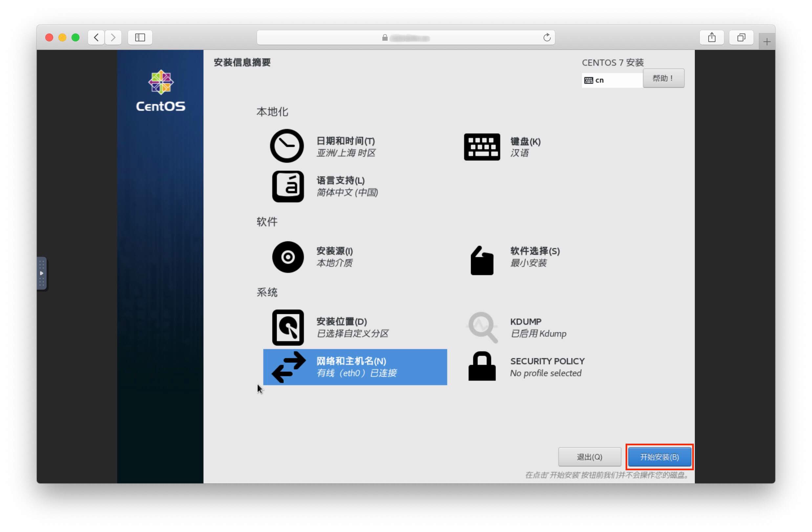The height and width of the screenshot is (532, 812).
Task: Open 网络和主机名(N) settings
Action: (x=351, y=361)
